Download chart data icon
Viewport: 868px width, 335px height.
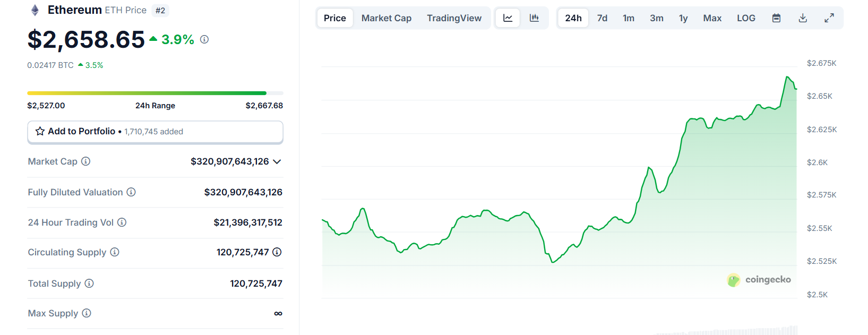pos(803,18)
